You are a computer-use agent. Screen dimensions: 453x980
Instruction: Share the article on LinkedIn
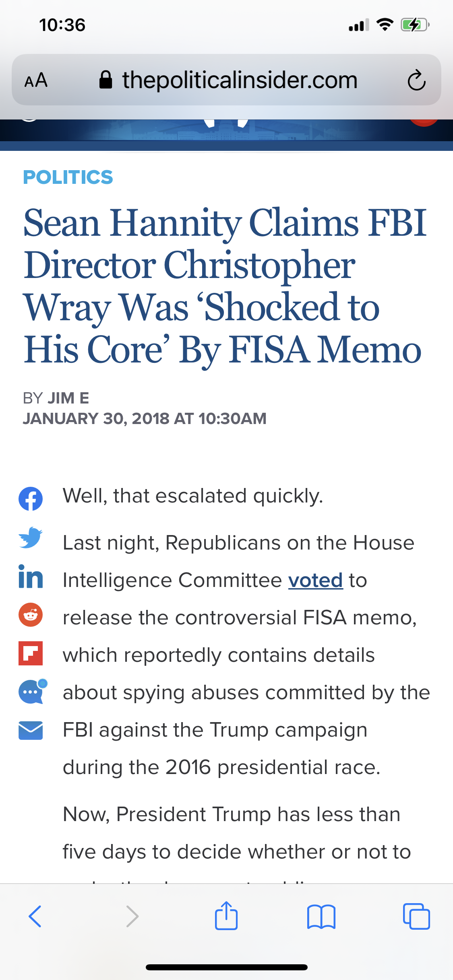pyautogui.click(x=31, y=576)
